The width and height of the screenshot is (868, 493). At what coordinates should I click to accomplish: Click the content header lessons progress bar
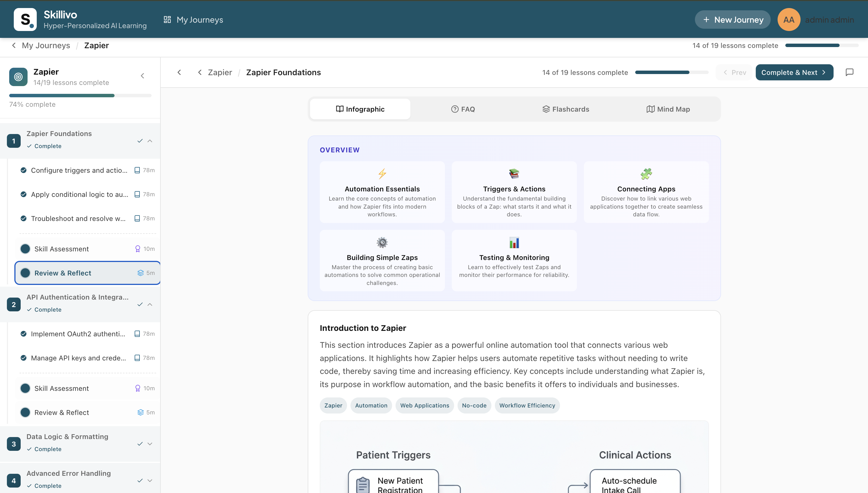pos(672,72)
